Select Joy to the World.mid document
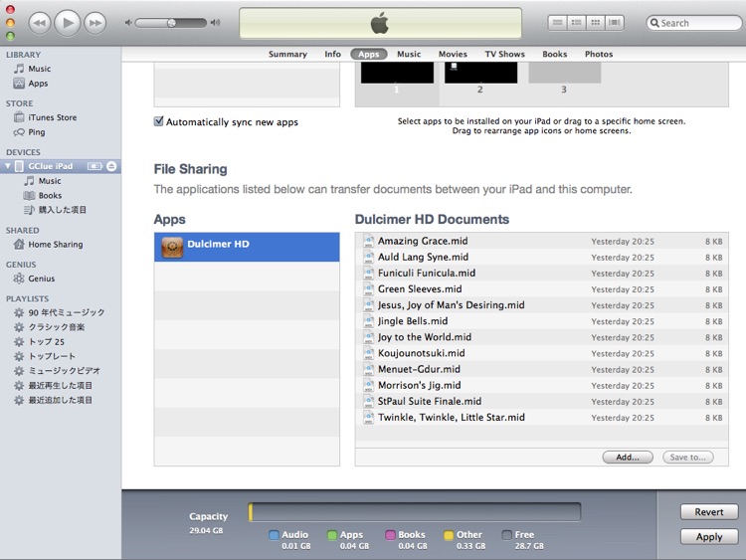Screen dimensions: 746x560 pyautogui.click(x=541, y=337)
